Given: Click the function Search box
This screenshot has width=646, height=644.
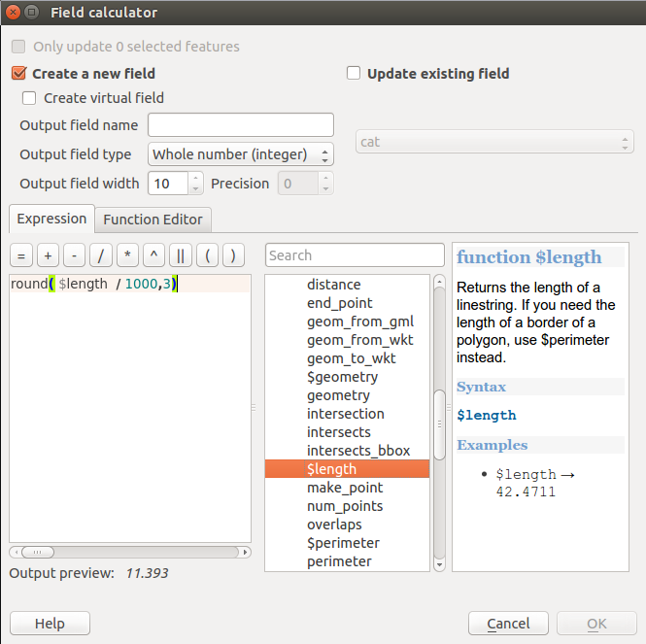Looking at the screenshot, I should [355, 255].
